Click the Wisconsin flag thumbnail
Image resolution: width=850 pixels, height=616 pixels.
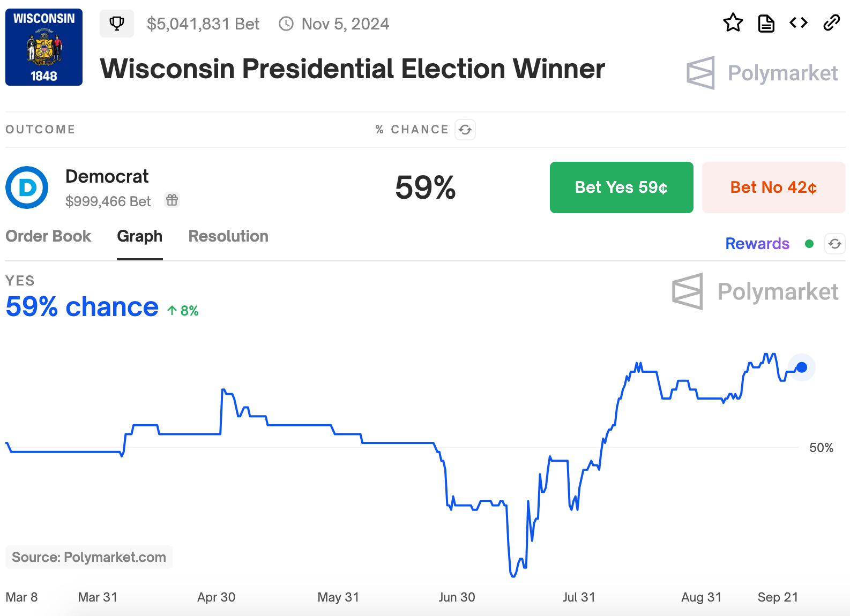click(44, 47)
